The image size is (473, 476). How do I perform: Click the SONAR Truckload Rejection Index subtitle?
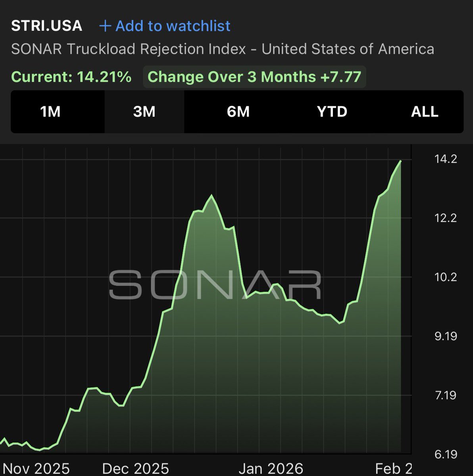pos(223,50)
